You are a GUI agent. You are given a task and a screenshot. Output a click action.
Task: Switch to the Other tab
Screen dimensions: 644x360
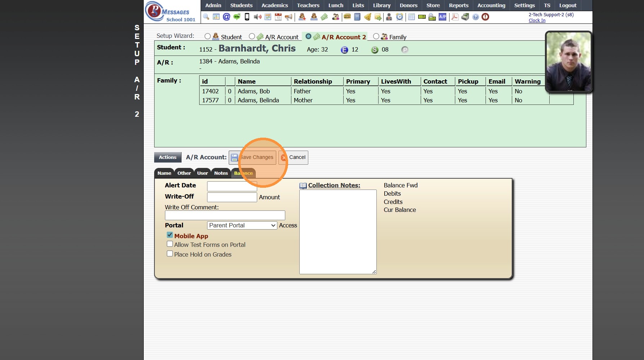tap(184, 173)
